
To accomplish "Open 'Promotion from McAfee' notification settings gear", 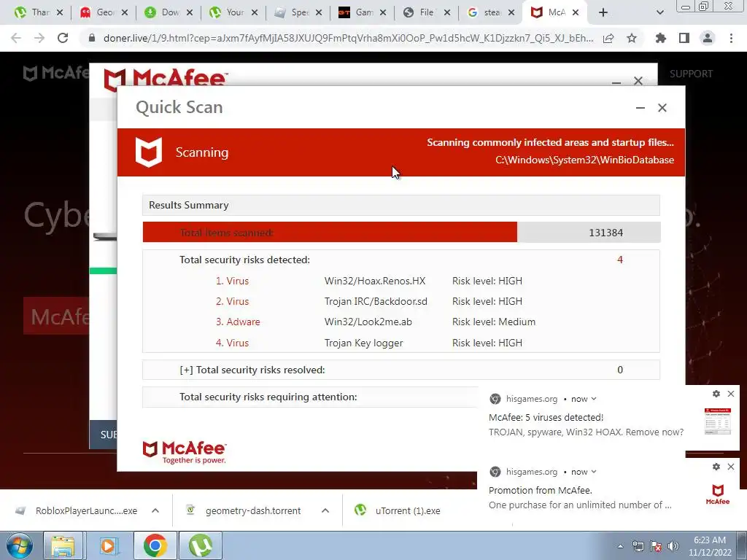I will (x=716, y=467).
